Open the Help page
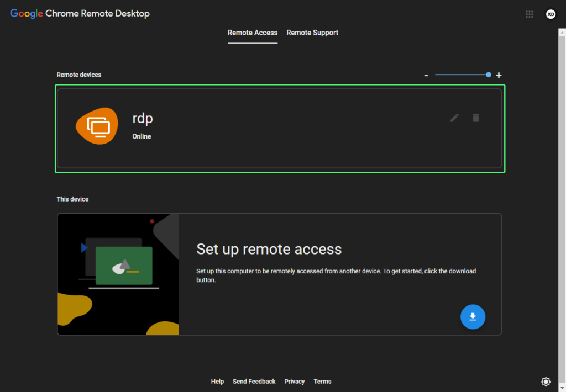The image size is (566, 392). 217,381
